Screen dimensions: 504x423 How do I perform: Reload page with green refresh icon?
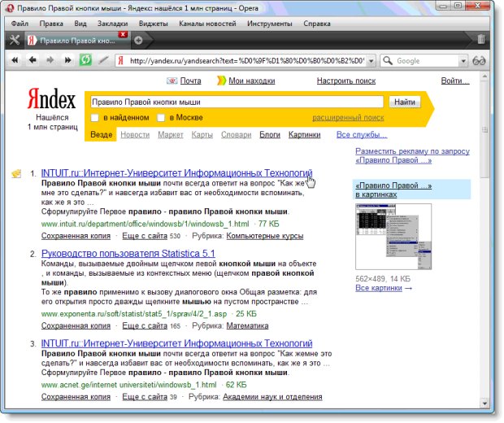pos(85,60)
